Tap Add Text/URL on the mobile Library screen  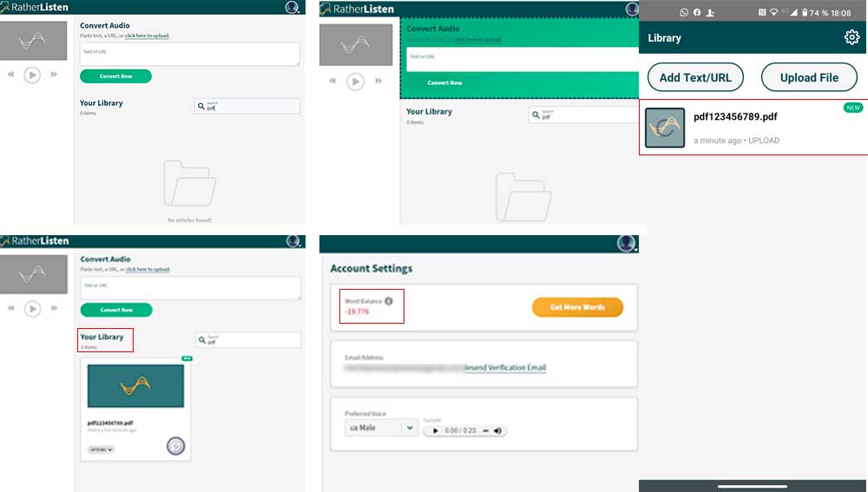[x=695, y=77]
